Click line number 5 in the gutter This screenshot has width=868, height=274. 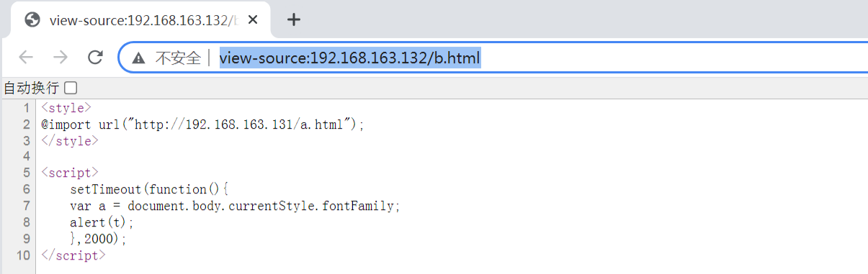pos(27,173)
